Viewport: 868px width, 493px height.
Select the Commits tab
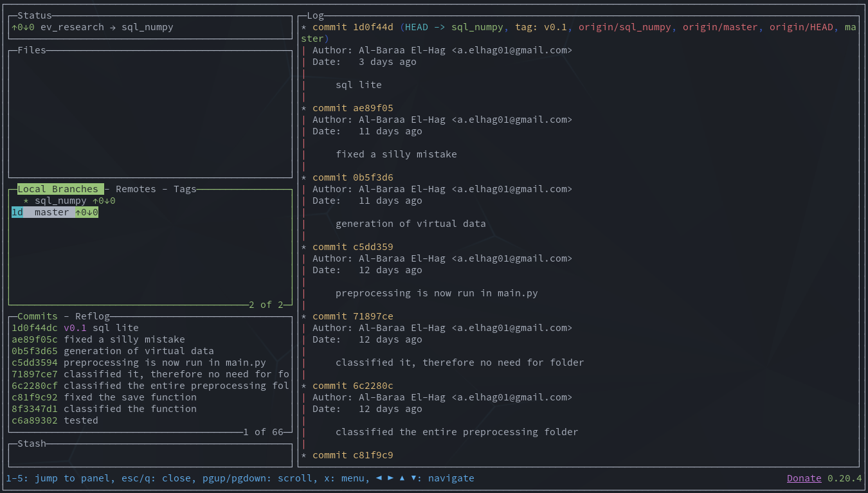(37, 316)
